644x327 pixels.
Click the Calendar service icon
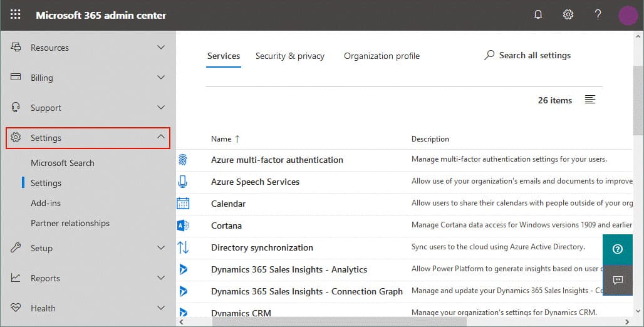click(x=183, y=204)
